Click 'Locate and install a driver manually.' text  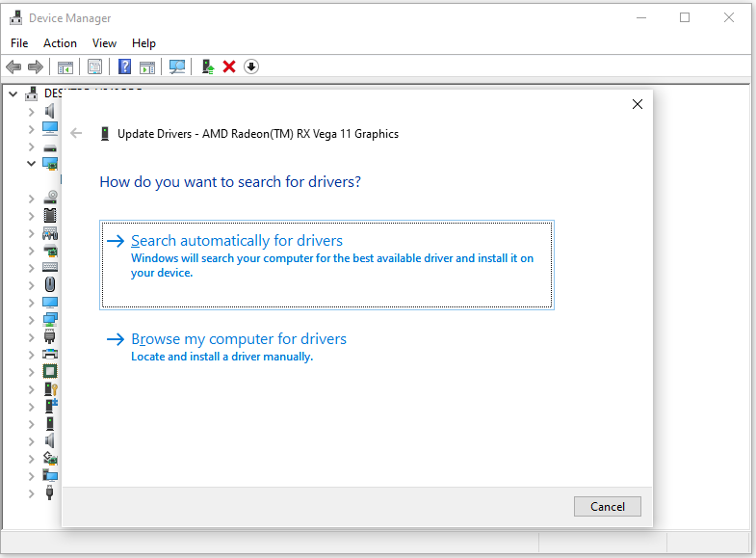222,357
